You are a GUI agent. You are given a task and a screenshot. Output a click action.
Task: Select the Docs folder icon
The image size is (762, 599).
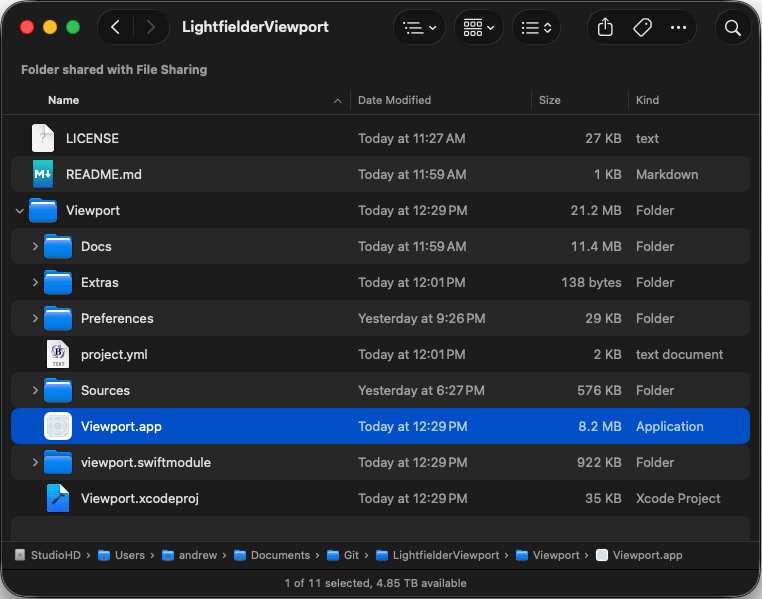(58, 246)
